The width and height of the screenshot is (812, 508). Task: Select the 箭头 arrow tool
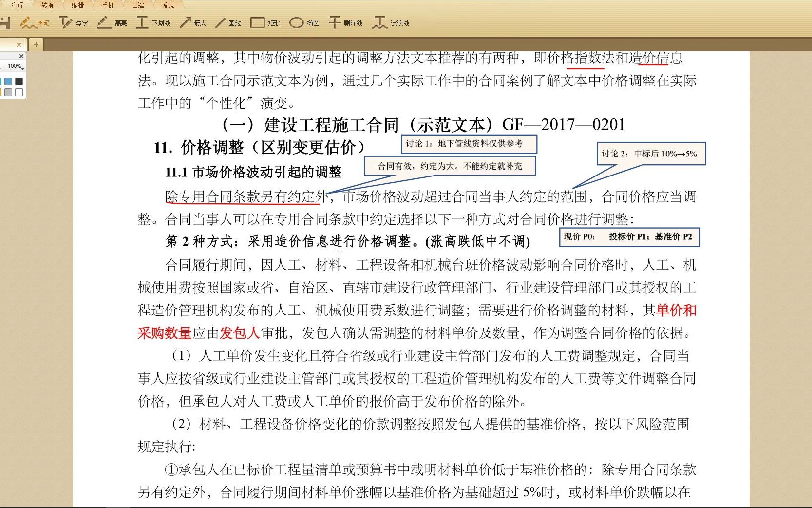point(193,23)
